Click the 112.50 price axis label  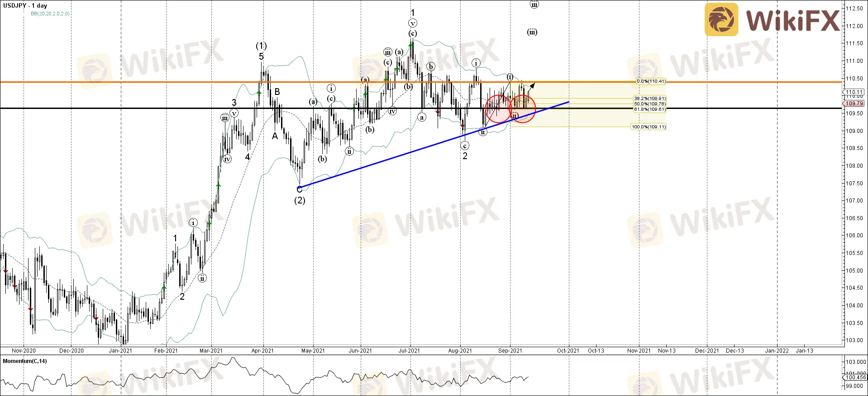[854, 9]
